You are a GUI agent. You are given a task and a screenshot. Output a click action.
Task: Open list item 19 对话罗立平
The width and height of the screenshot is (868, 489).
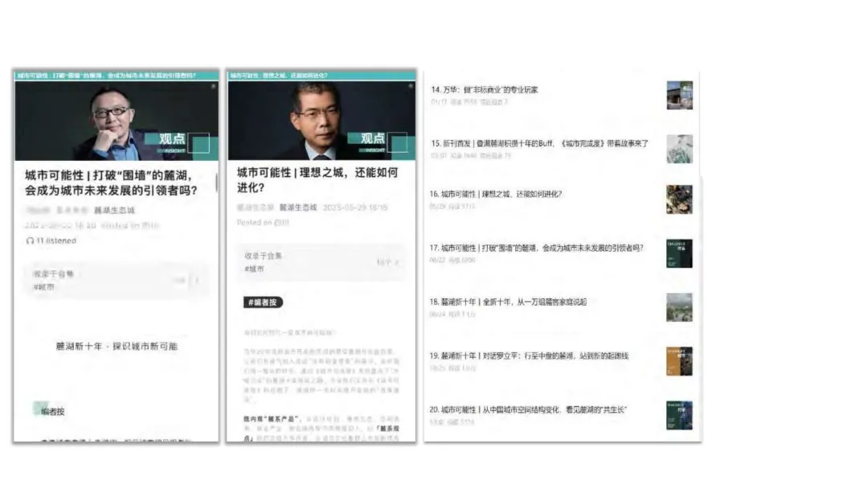coord(529,355)
